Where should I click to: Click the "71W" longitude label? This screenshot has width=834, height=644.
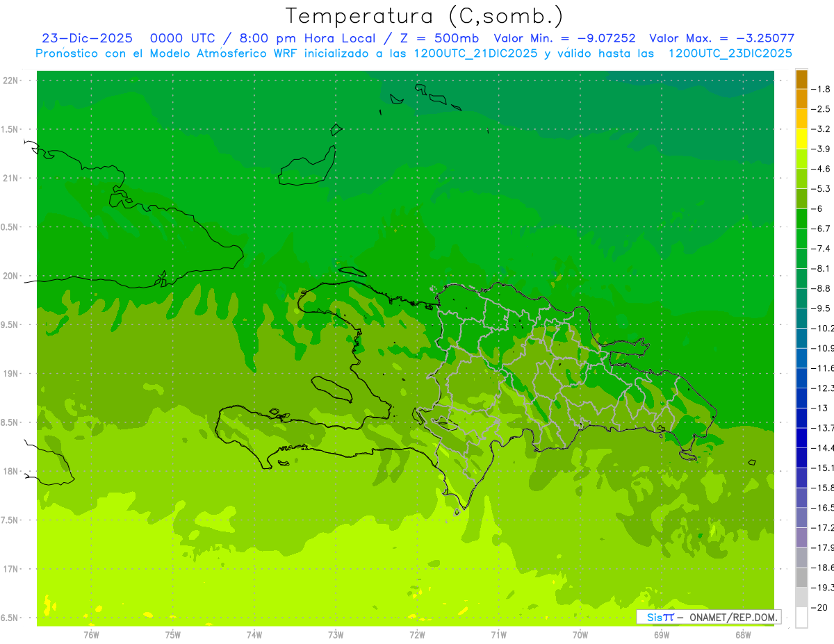pyautogui.click(x=498, y=634)
